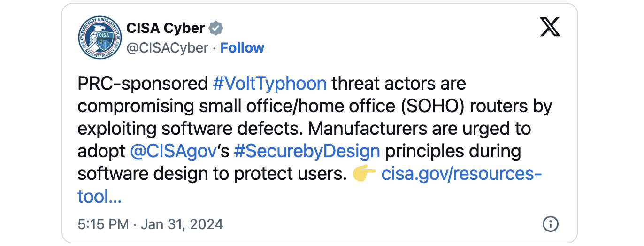The width and height of the screenshot is (644, 246).
Task: Click the '(SOHO)' text in tweet
Action: (x=438, y=106)
